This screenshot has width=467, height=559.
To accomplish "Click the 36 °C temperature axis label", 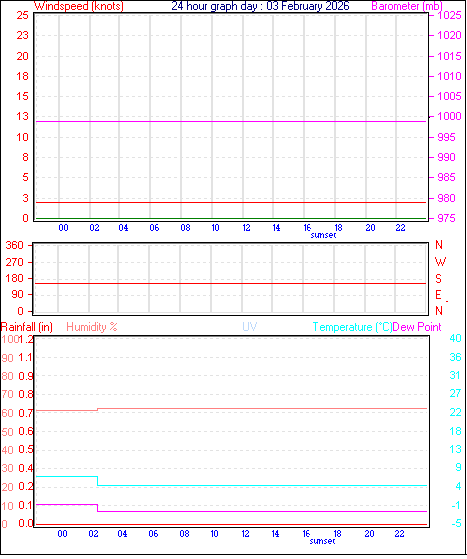I will (x=455, y=357).
